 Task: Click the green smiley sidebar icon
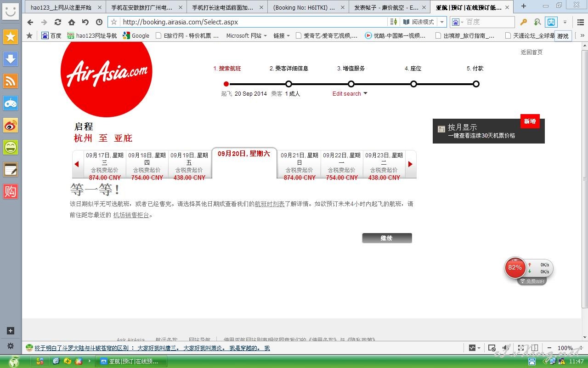pos(11,147)
